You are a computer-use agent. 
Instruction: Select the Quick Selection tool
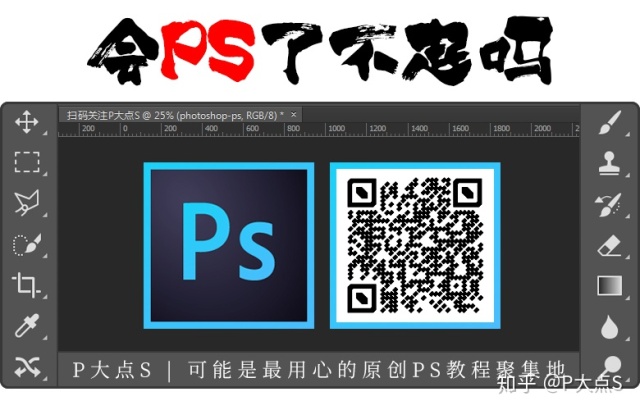[x=27, y=244]
